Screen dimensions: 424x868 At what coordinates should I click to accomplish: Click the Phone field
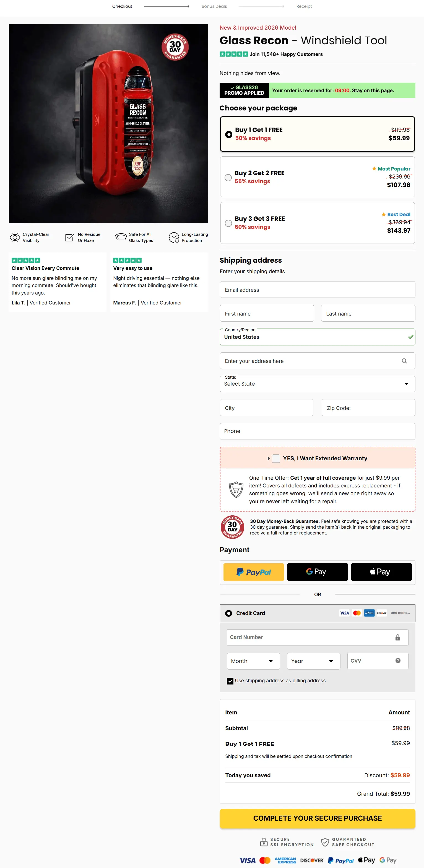(317, 431)
